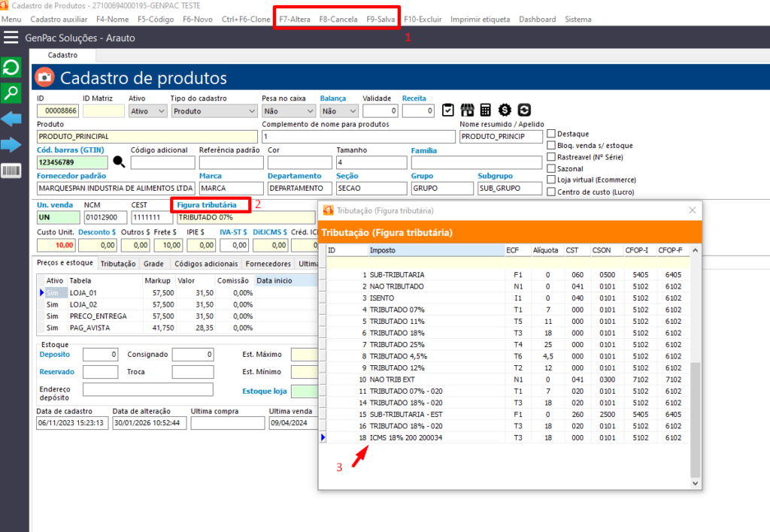Screen dimensions: 770x532
Task: Click the magnifier next to barcode field
Action: pyautogui.click(x=119, y=162)
